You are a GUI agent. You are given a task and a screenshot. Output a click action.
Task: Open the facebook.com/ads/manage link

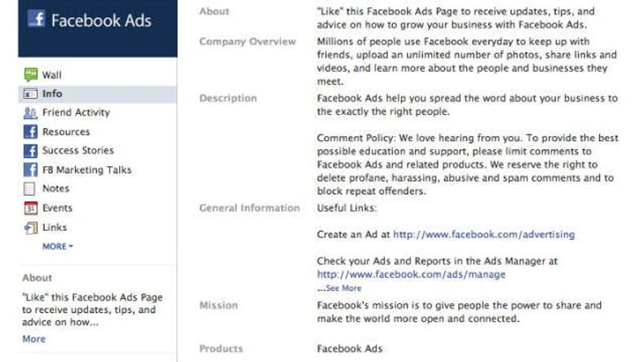click(411, 275)
